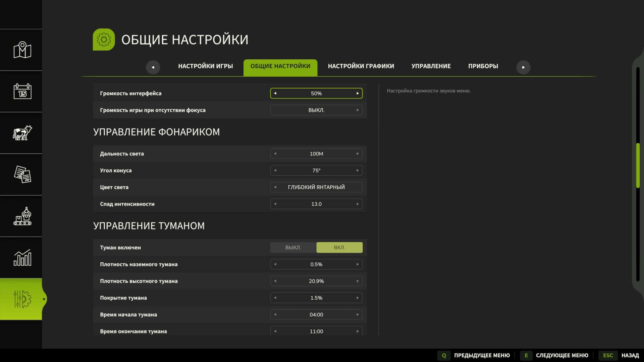644x362 pixels.
Task: Click the green vertical scrollbar thumb
Action: tap(638, 166)
